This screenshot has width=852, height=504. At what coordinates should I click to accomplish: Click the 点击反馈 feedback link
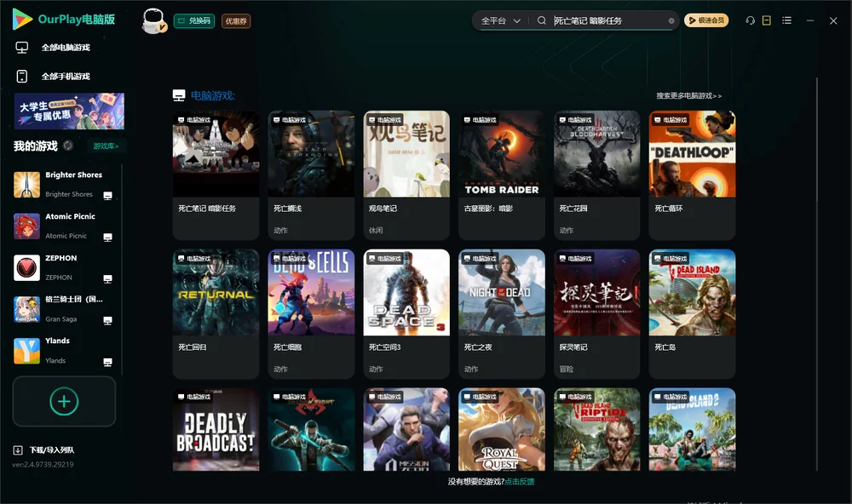[520, 482]
